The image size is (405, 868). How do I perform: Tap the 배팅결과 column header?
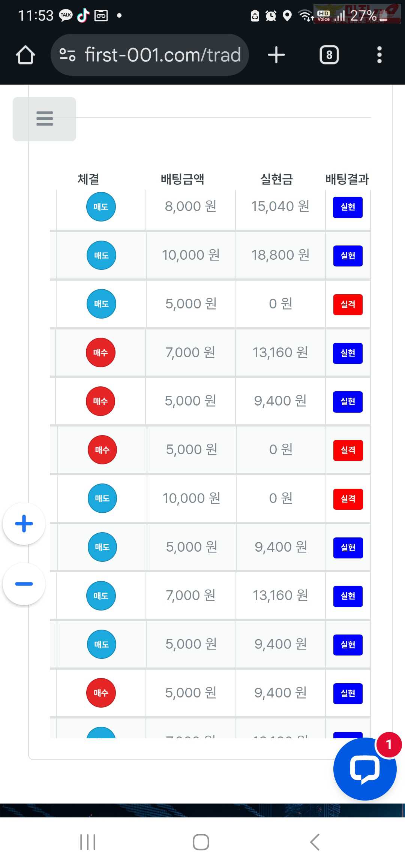pyautogui.click(x=347, y=179)
